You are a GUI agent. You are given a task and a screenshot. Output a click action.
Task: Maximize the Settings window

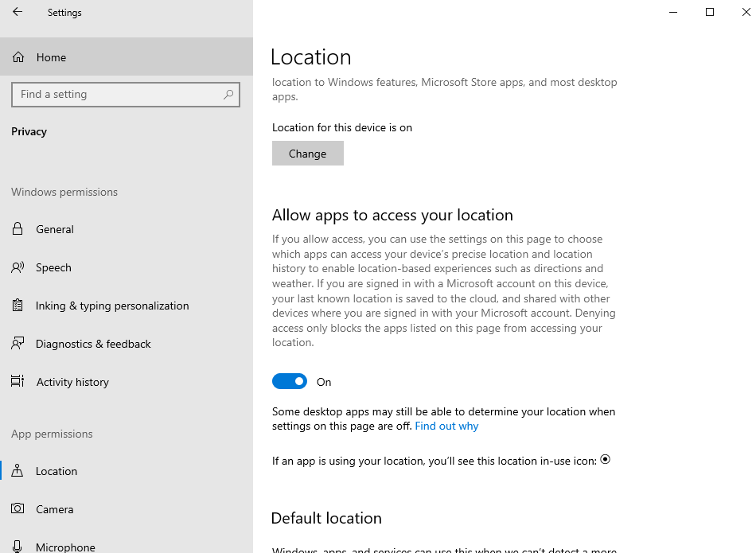(x=710, y=12)
